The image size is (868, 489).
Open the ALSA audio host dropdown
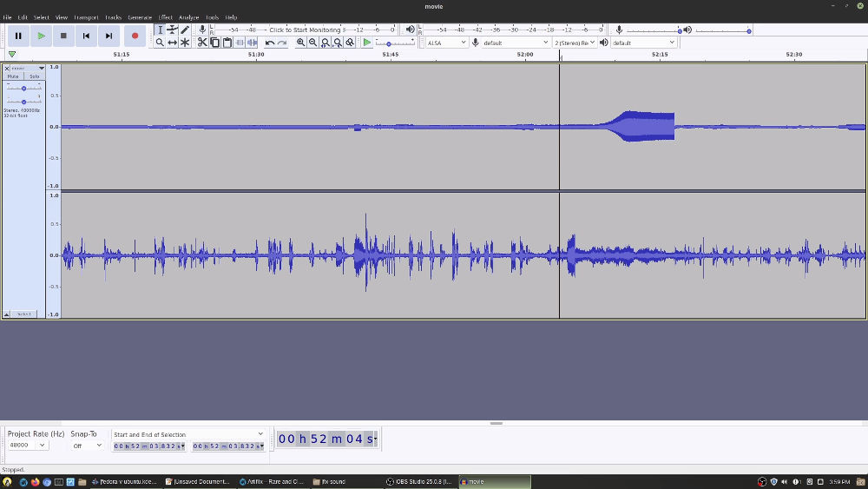tap(446, 43)
